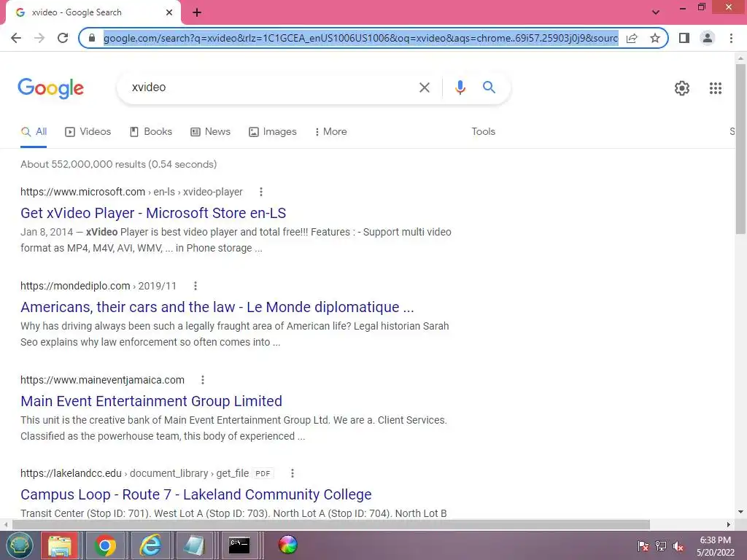View site information lock icon

[x=92, y=38]
